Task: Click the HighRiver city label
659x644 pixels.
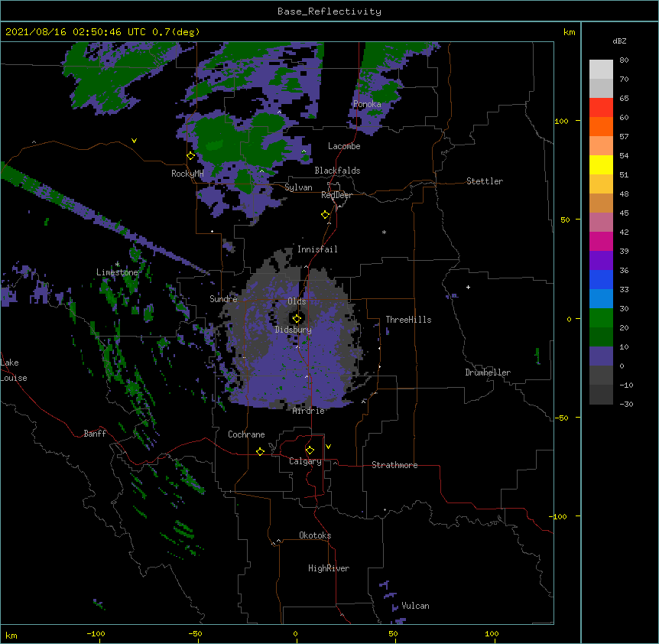Action: coord(329,568)
